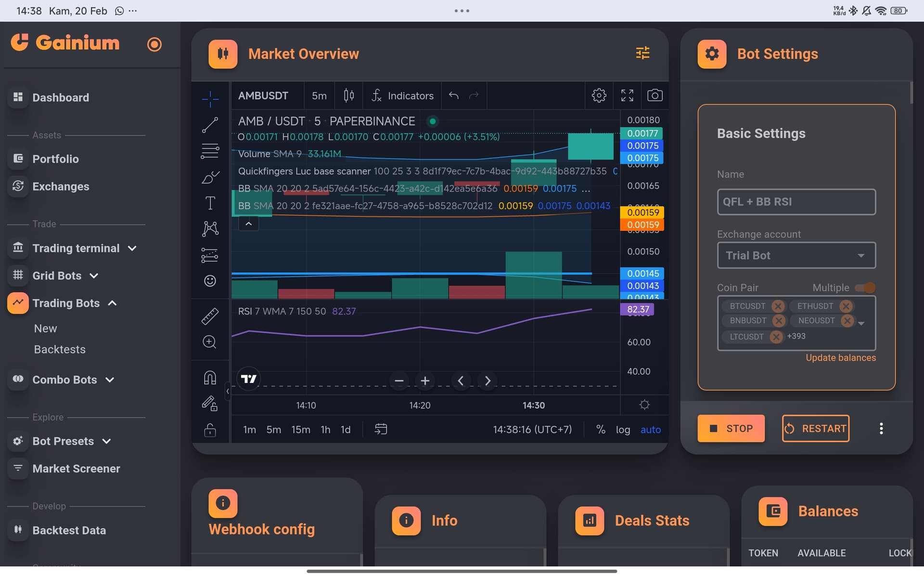Screen dimensions: 924x578
Task: Click the Update balances link
Action: (840, 357)
